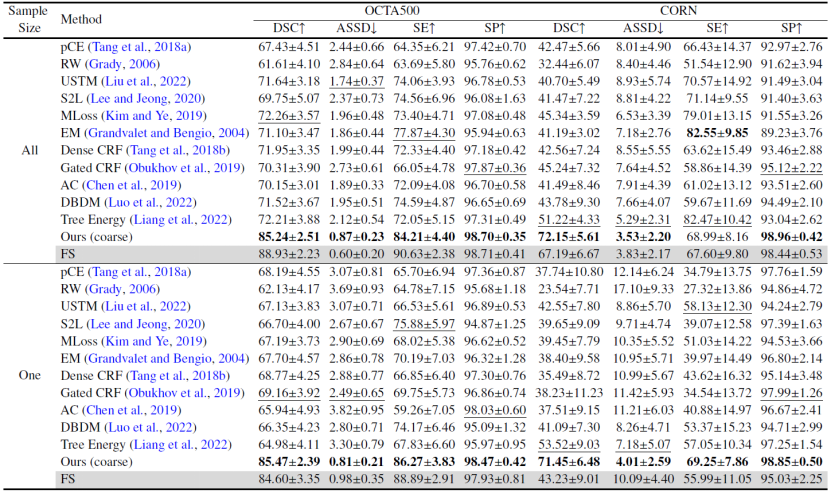The height and width of the screenshot is (493, 831).
Task: Click the bold value 84.21±4.40
Action: [424, 237]
